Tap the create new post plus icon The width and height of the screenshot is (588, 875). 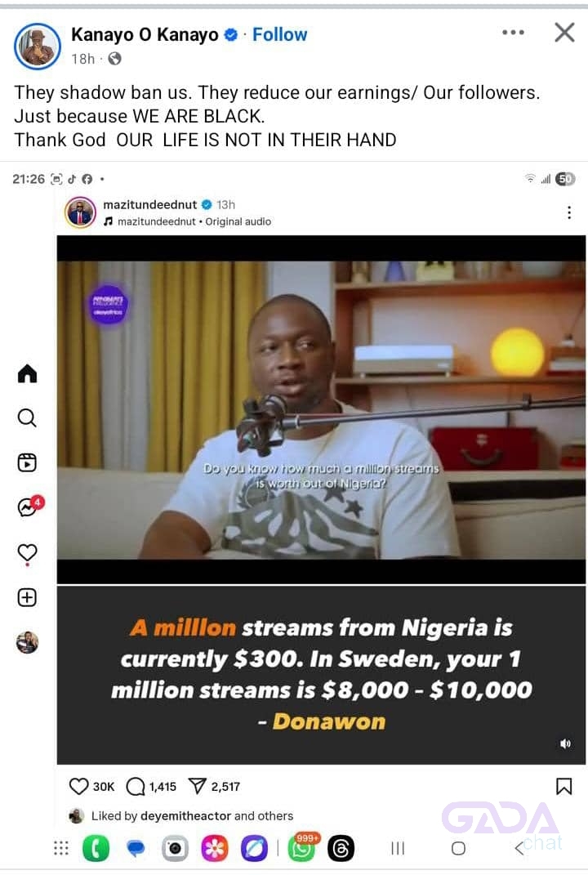27,598
